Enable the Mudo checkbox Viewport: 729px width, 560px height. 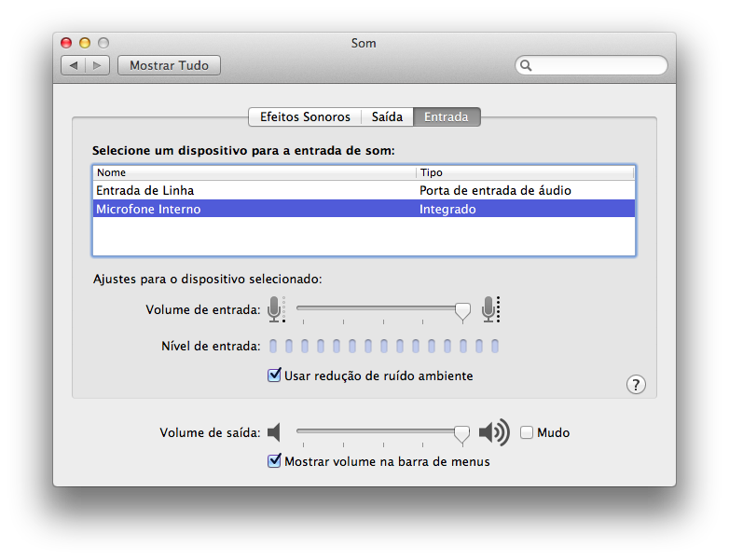pos(527,432)
